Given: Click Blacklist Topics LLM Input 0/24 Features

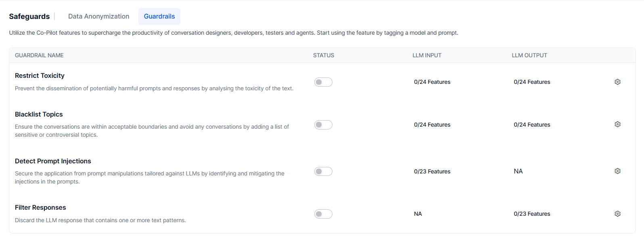Looking at the screenshot, I should [432, 125].
